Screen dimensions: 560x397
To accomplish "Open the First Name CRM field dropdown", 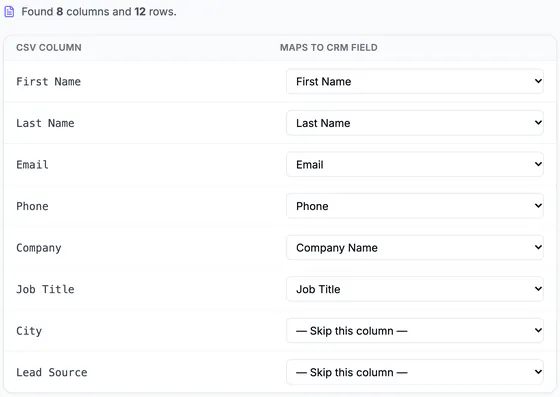I will tap(415, 81).
